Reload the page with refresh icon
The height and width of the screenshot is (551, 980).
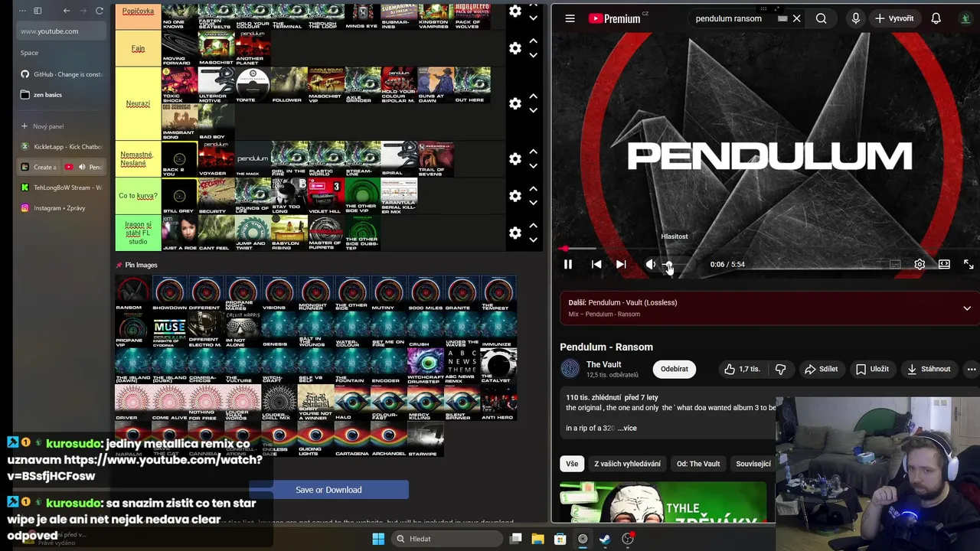tap(100, 11)
